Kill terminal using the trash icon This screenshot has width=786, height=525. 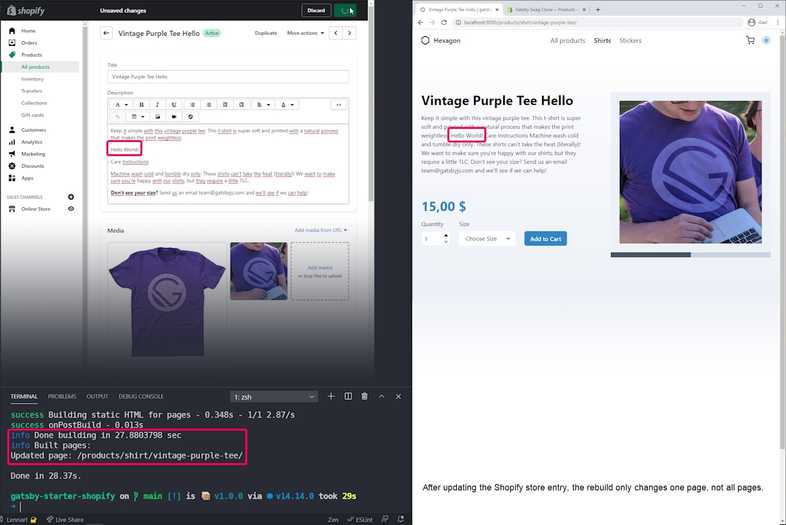pyautogui.click(x=364, y=397)
